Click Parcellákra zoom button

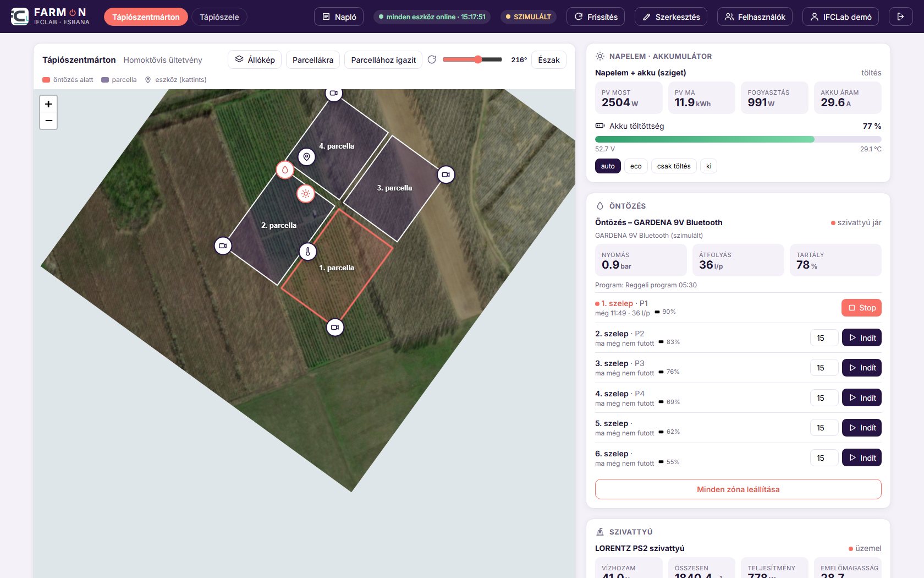click(313, 59)
